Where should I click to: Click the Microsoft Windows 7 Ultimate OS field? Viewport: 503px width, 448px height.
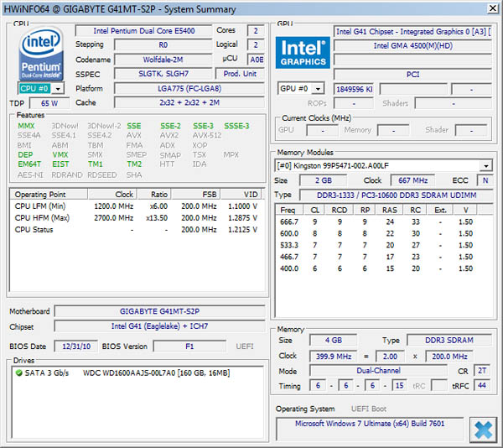(x=370, y=429)
